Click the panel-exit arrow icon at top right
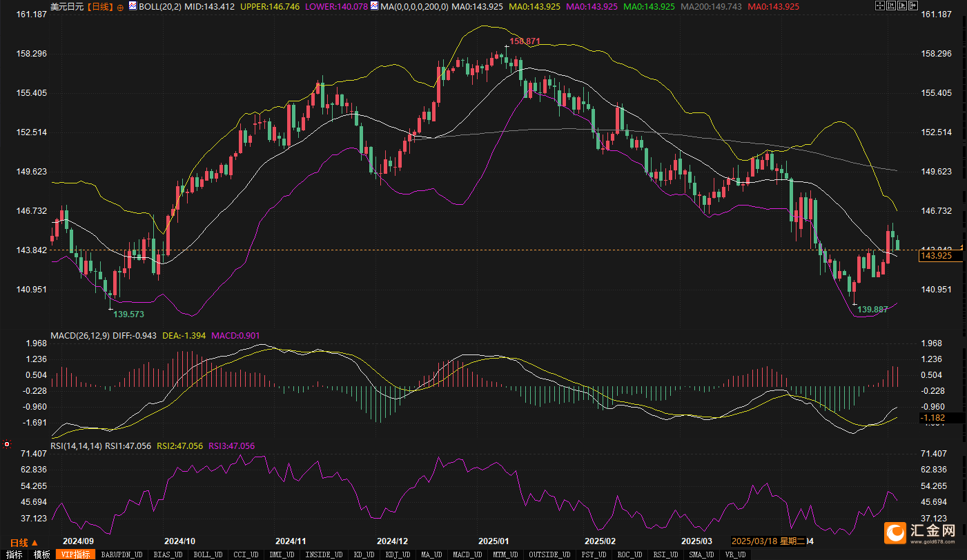This screenshot has height=560, width=967. [x=913, y=6]
